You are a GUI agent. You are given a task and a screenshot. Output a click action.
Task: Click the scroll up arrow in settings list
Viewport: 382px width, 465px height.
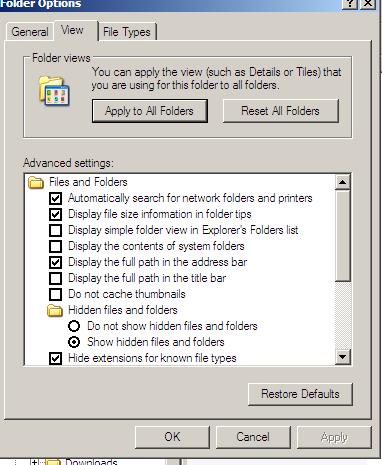pyautogui.click(x=343, y=182)
